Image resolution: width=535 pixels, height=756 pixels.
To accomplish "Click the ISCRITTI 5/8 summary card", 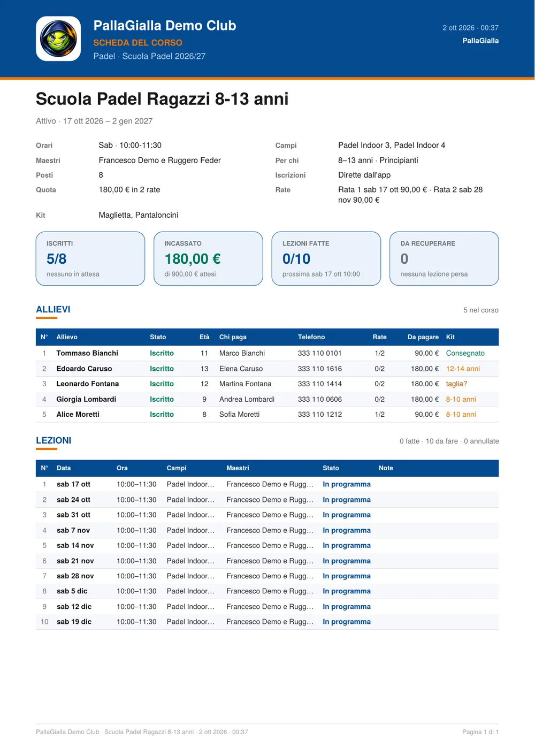I will pyautogui.click(x=90, y=258).
